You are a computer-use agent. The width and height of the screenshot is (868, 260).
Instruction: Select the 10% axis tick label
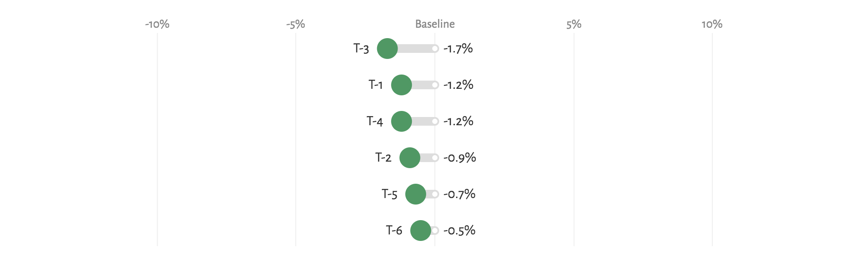[712, 24]
